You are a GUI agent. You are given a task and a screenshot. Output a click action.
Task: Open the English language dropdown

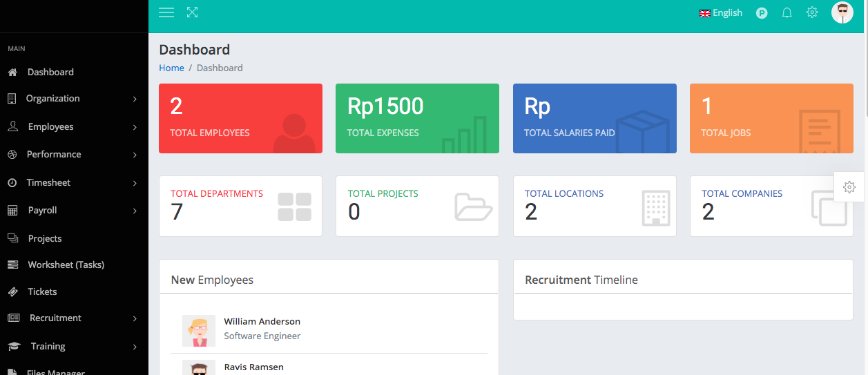coord(721,12)
